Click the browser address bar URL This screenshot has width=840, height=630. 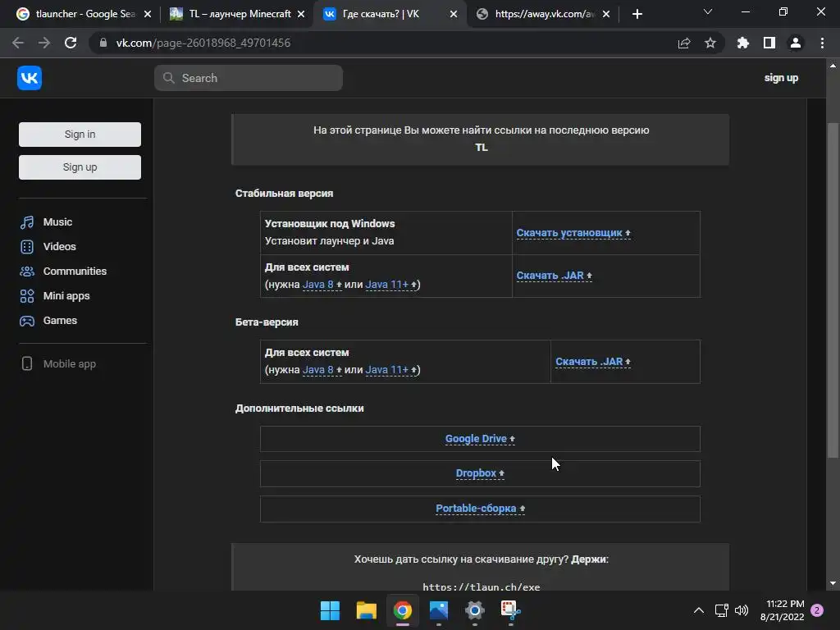point(203,43)
